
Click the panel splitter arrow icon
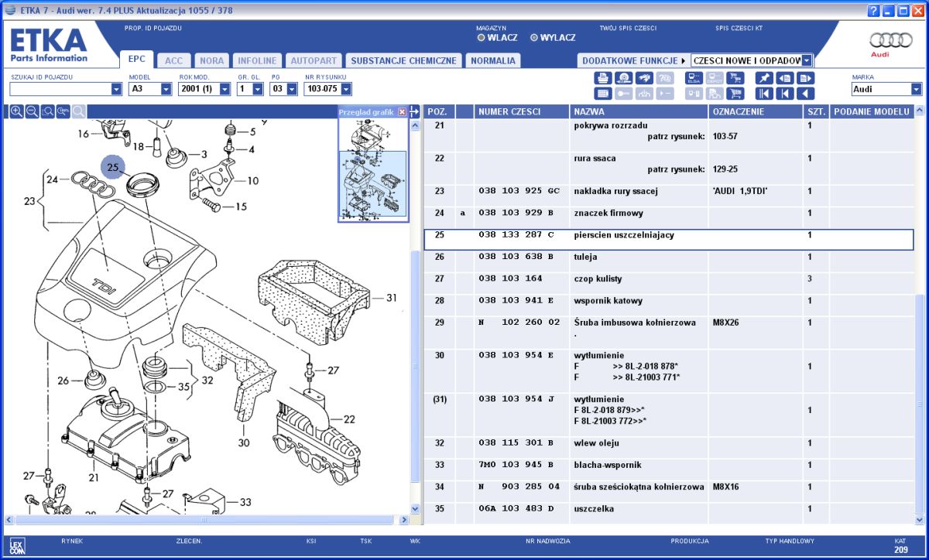pyautogui.click(x=414, y=111)
